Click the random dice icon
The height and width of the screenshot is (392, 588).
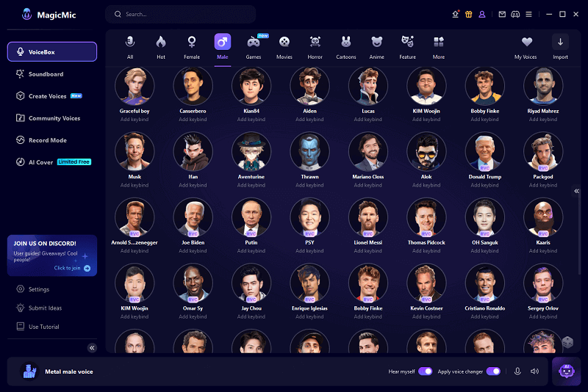(567, 342)
